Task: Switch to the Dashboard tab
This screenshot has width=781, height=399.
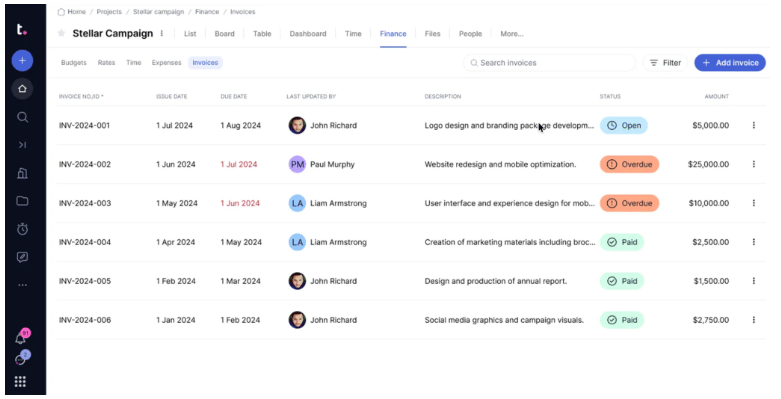Action: point(308,34)
